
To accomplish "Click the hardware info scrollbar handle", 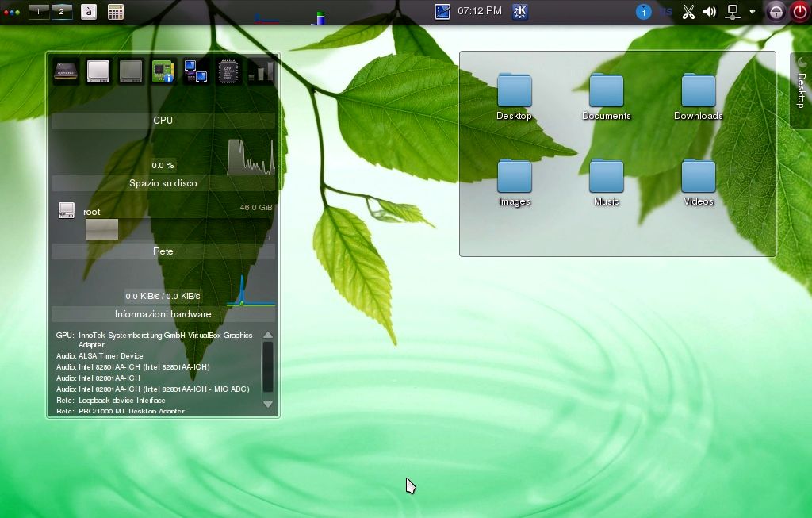I will click(x=268, y=367).
